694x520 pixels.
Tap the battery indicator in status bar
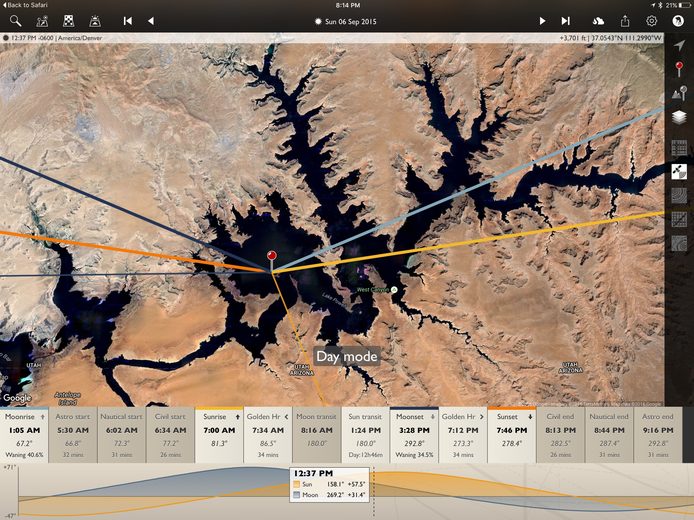(685, 5)
